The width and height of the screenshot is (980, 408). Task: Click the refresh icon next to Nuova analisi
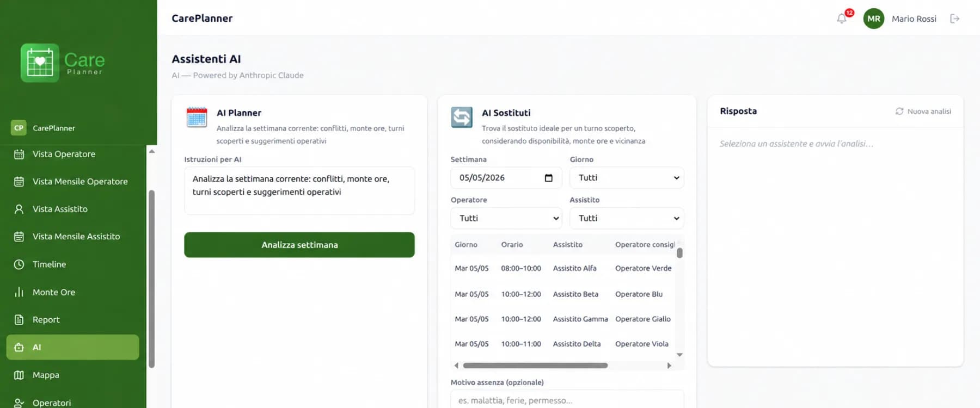tap(899, 111)
